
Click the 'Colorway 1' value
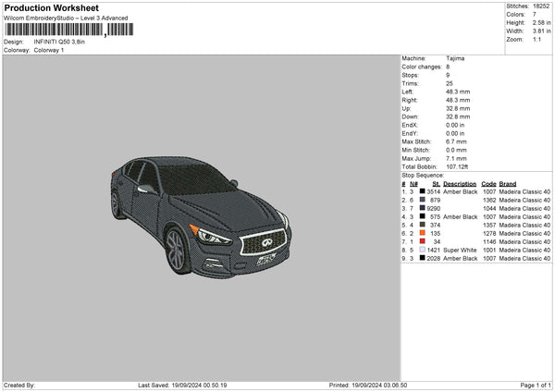(x=49, y=50)
